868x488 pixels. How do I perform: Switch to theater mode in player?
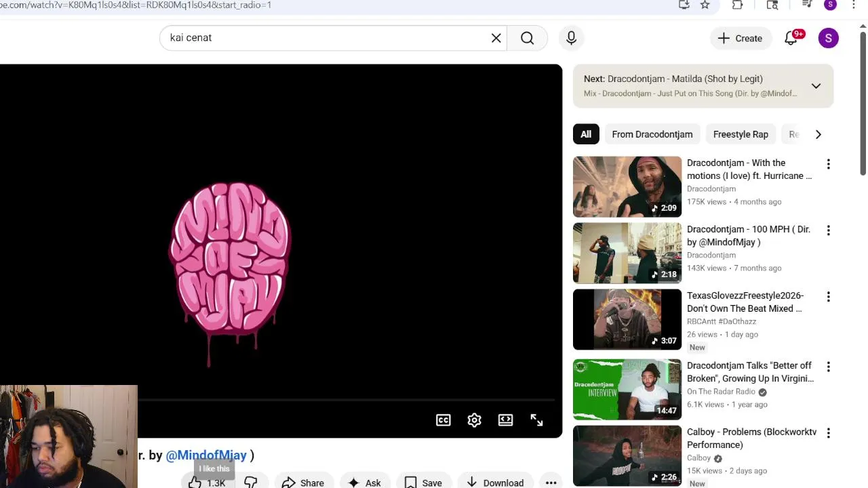[x=505, y=420]
